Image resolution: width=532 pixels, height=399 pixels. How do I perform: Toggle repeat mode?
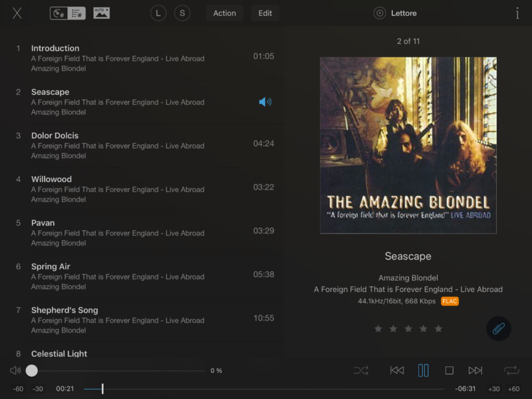pos(511,370)
